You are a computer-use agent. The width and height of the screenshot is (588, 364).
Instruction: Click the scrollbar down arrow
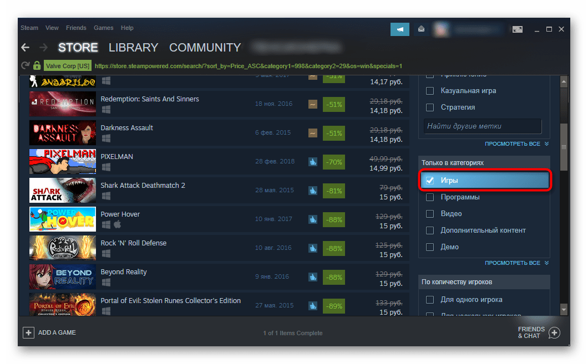click(x=564, y=309)
